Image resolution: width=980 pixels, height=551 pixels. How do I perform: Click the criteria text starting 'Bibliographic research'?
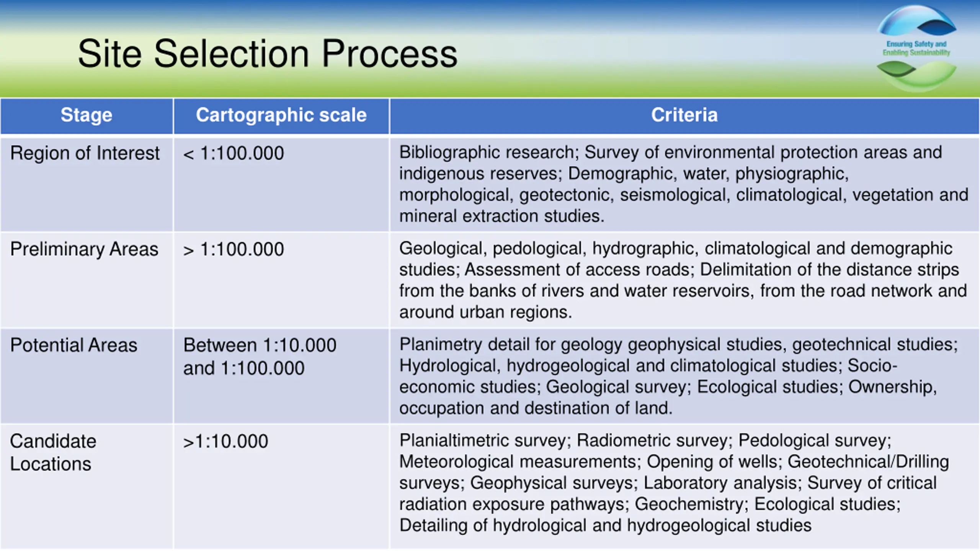(684, 184)
